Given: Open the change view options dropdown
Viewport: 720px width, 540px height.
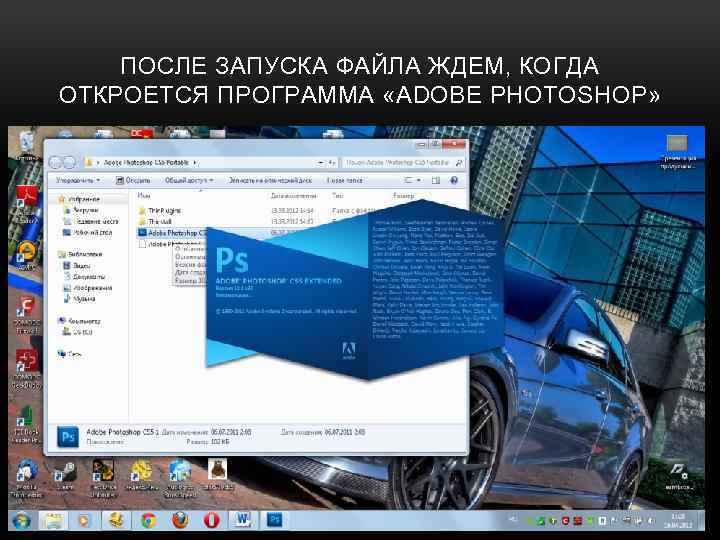Looking at the screenshot, I should coord(419,180).
